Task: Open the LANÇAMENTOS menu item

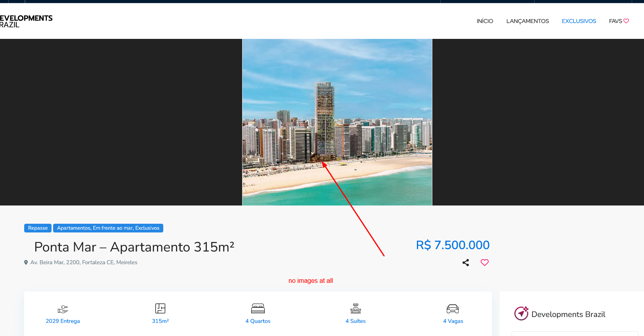Action: pyautogui.click(x=527, y=21)
